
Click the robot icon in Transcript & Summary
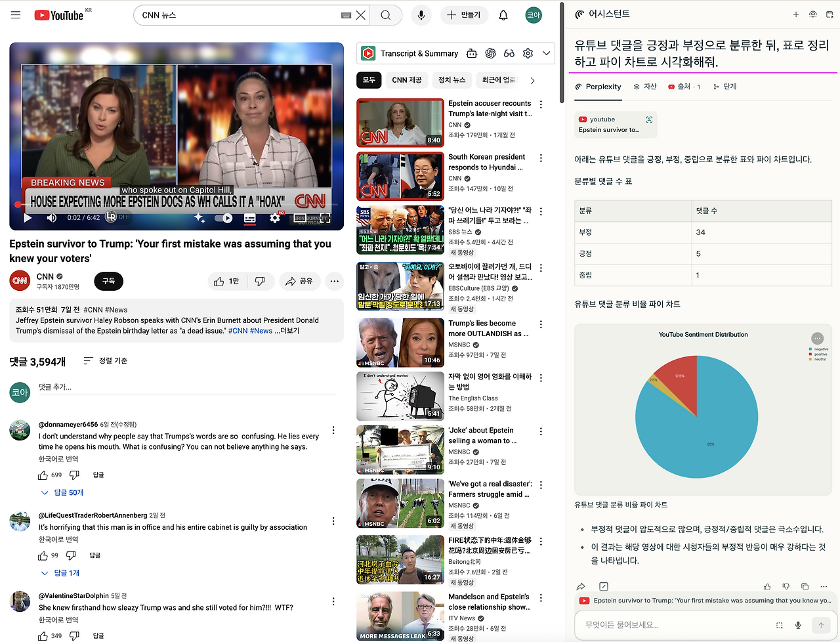[x=471, y=53]
